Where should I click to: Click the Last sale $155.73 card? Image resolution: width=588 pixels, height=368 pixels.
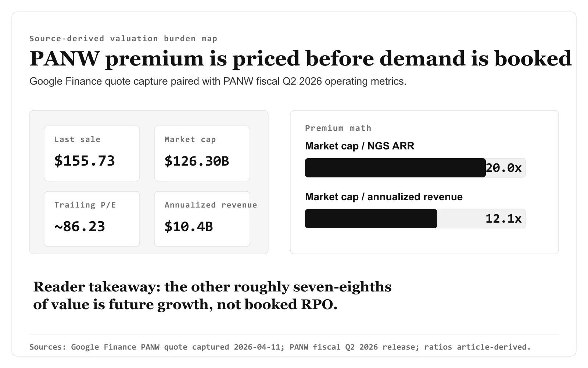tap(92, 153)
